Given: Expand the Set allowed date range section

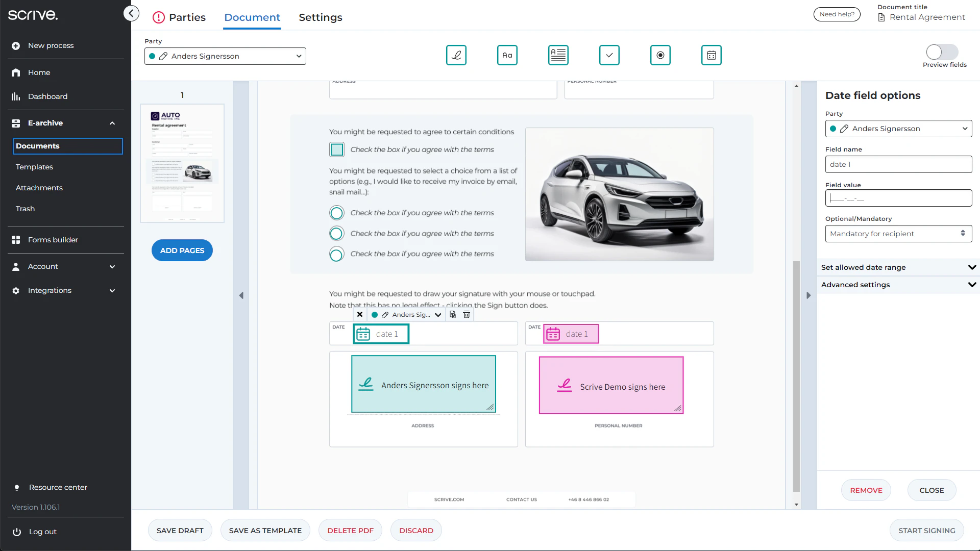Looking at the screenshot, I should [898, 267].
